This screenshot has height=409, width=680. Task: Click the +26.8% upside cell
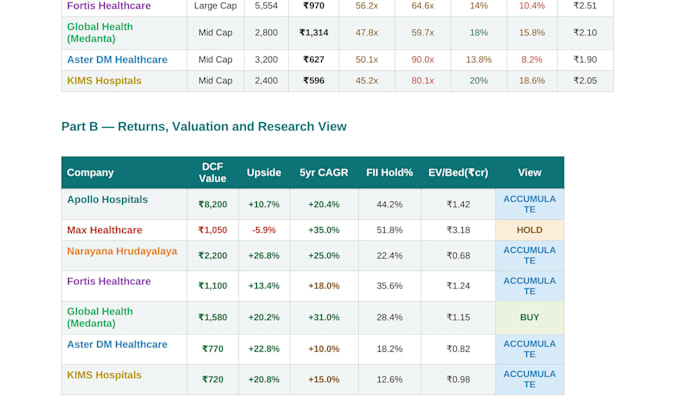[x=264, y=255]
